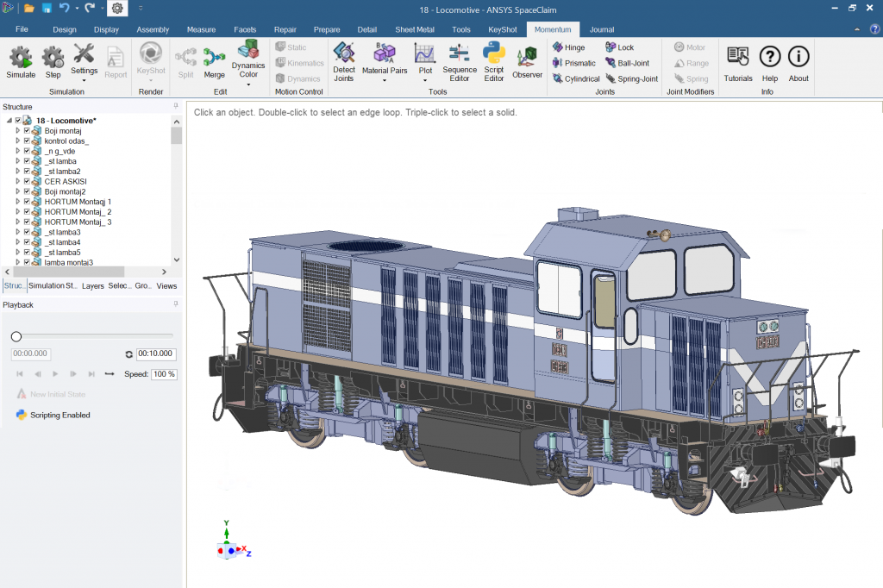Expand the kontrol odas_ tree node
The width and height of the screenshot is (883, 588).
17,141
